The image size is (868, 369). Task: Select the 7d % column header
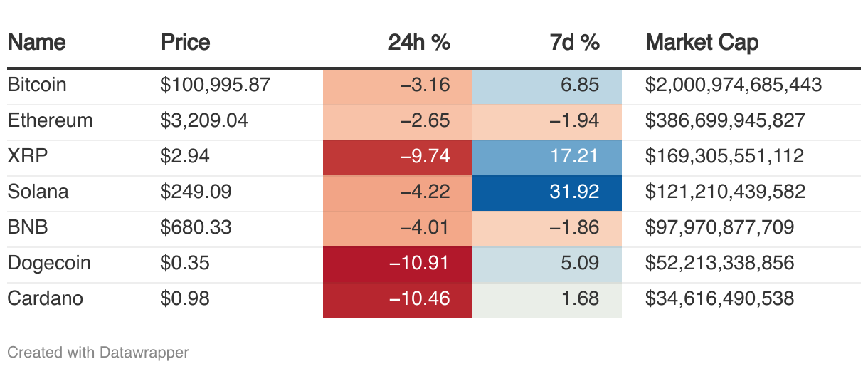575,43
